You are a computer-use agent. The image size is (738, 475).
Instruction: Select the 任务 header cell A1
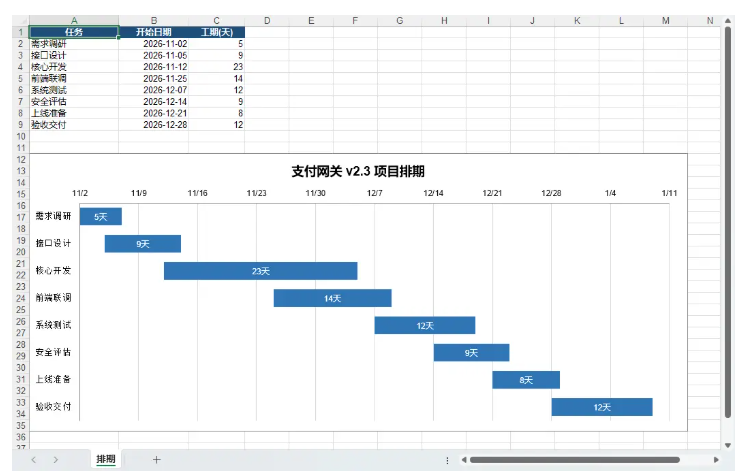[74, 32]
